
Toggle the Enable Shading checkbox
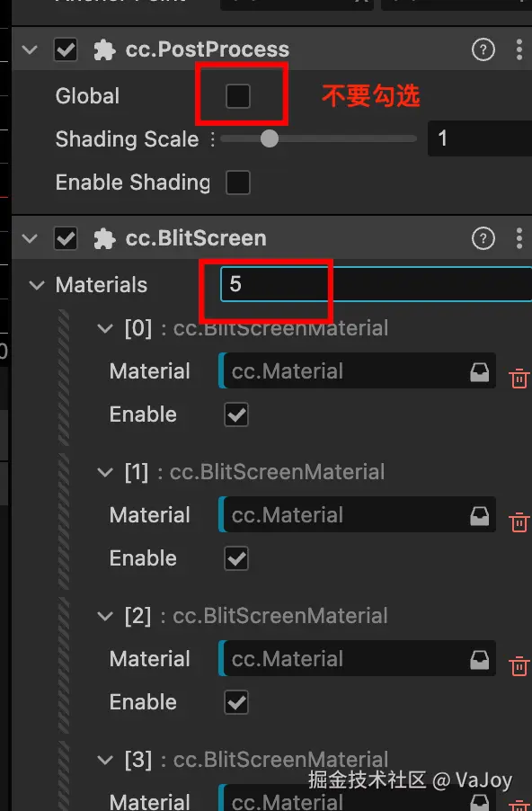(x=238, y=183)
